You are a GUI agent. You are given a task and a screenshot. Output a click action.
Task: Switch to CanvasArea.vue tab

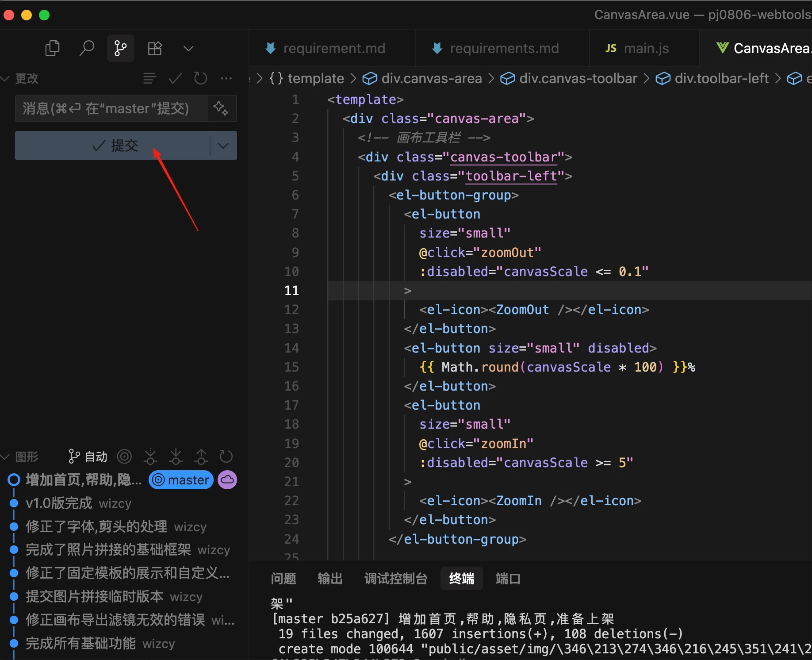point(756,48)
